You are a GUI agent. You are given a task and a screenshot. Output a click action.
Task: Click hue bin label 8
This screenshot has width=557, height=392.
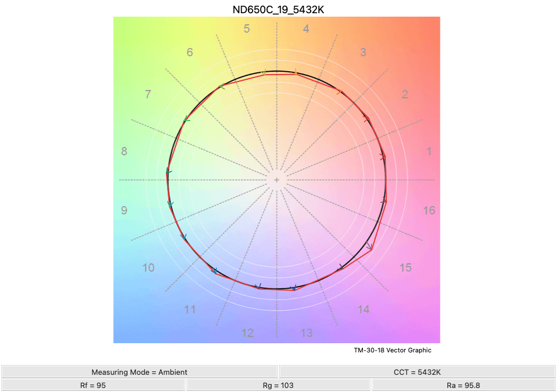124,152
